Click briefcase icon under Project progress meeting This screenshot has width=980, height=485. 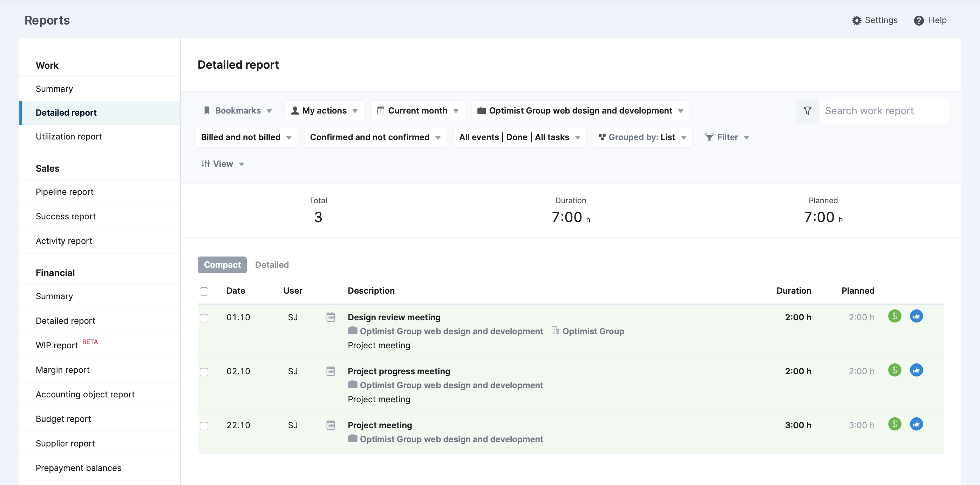352,384
